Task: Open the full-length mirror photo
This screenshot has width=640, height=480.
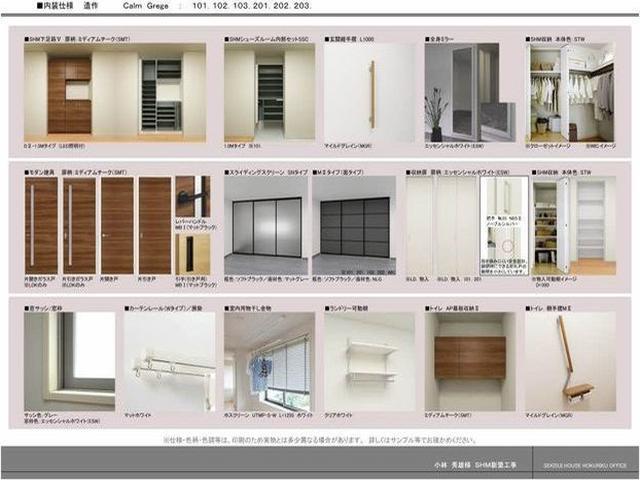Action: pos(461,93)
